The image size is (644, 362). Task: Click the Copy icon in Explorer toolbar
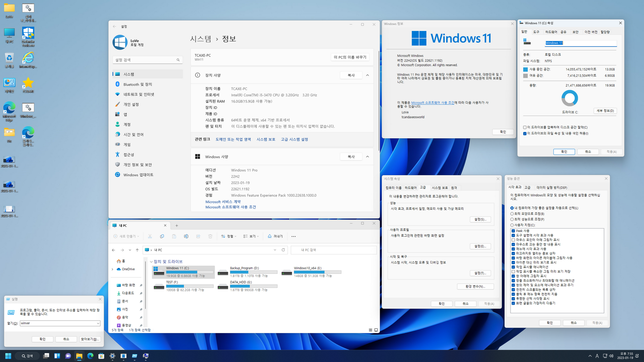click(162, 236)
